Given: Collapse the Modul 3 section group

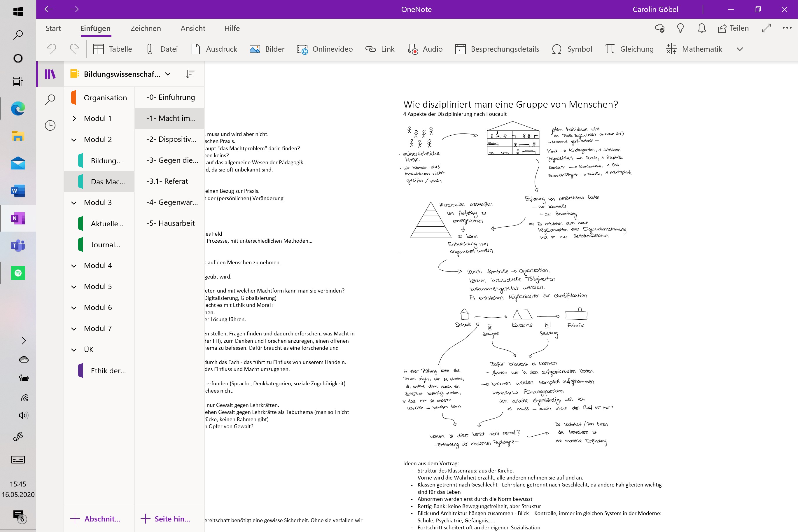Looking at the screenshot, I should pyautogui.click(x=74, y=202).
